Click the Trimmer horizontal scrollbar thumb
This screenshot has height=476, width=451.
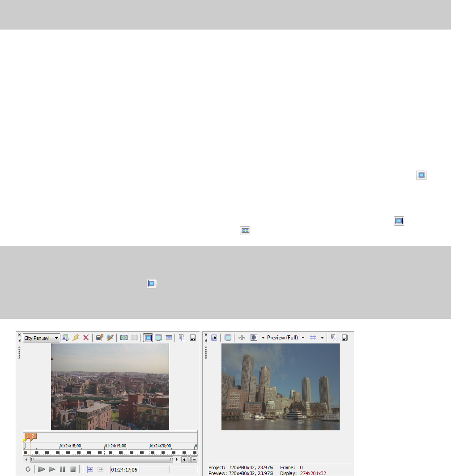(102, 459)
